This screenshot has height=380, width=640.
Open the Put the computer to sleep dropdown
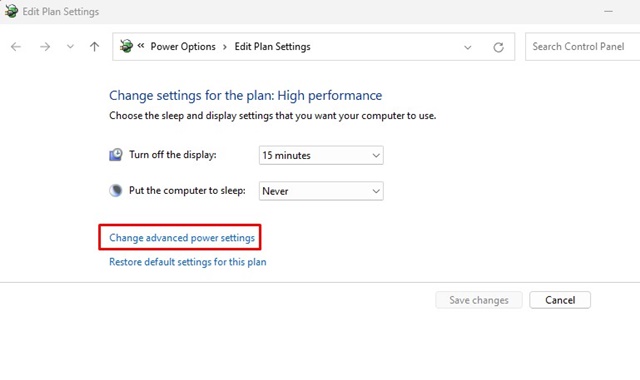[x=321, y=191]
